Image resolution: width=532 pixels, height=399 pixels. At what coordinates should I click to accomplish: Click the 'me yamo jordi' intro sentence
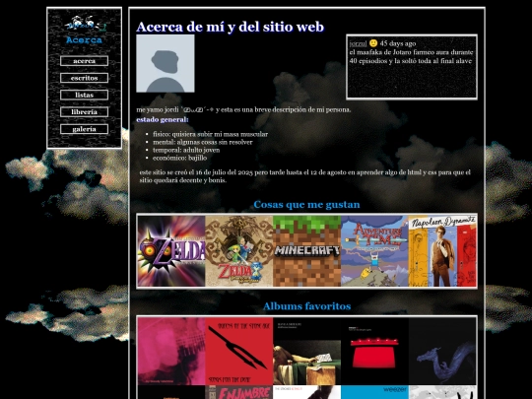tap(243, 109)
